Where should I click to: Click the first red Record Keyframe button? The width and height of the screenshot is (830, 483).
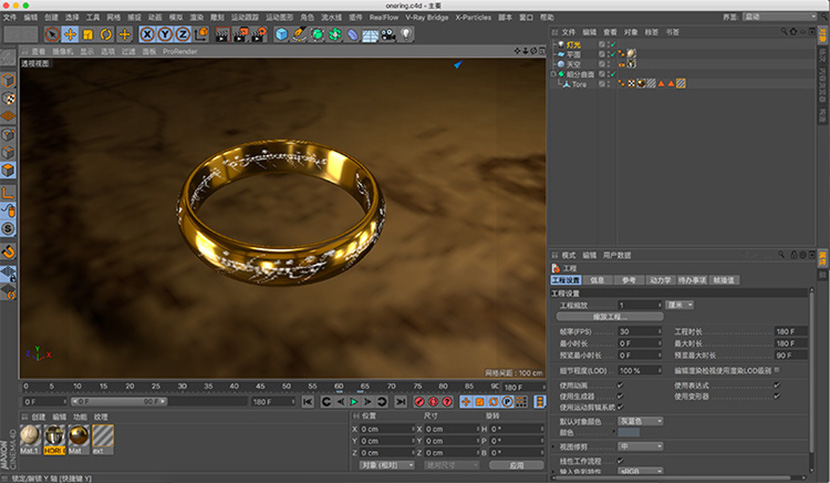click(x=419, y=402)
